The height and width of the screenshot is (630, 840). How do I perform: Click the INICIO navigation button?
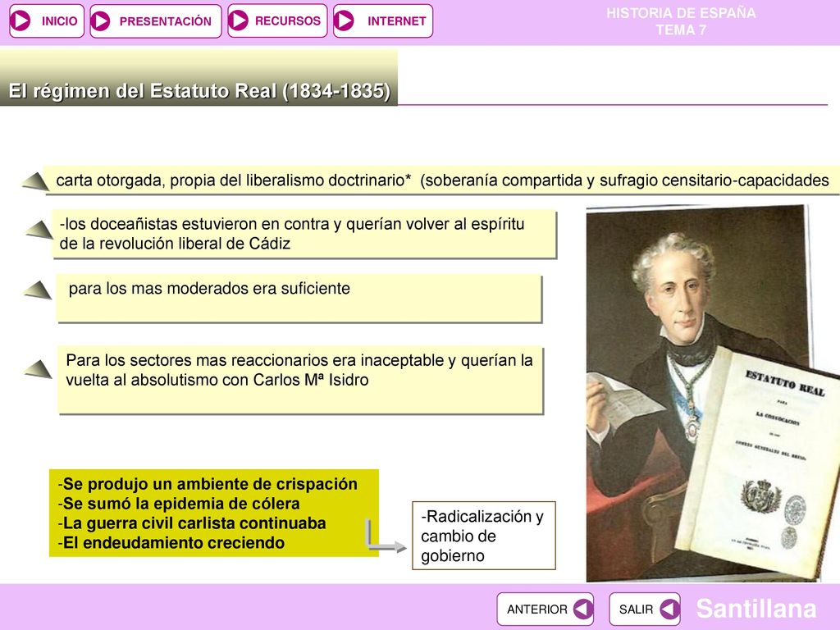pyautogui.click(x=47, y=21)
